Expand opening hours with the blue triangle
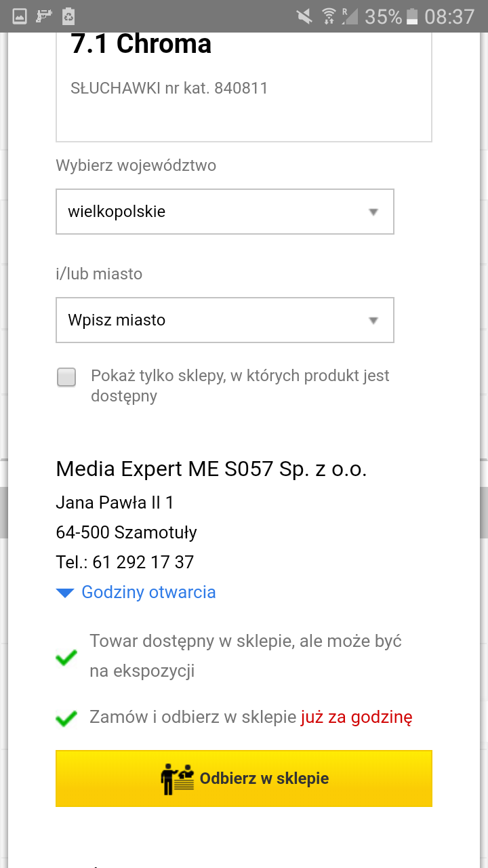The image size is (488, 868). [x=65, y=593]
